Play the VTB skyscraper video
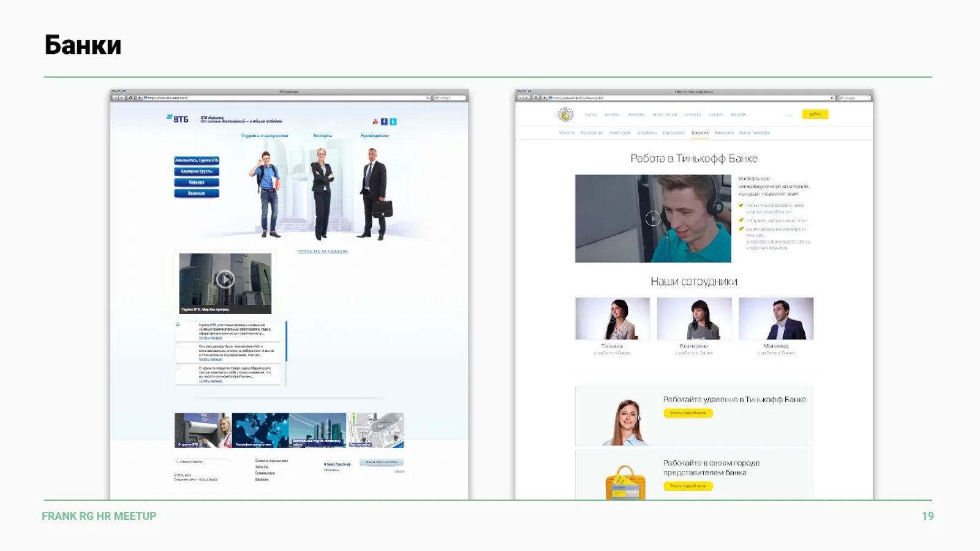The width and height of the screenshot is (980, 551). (x=225, y=279)
